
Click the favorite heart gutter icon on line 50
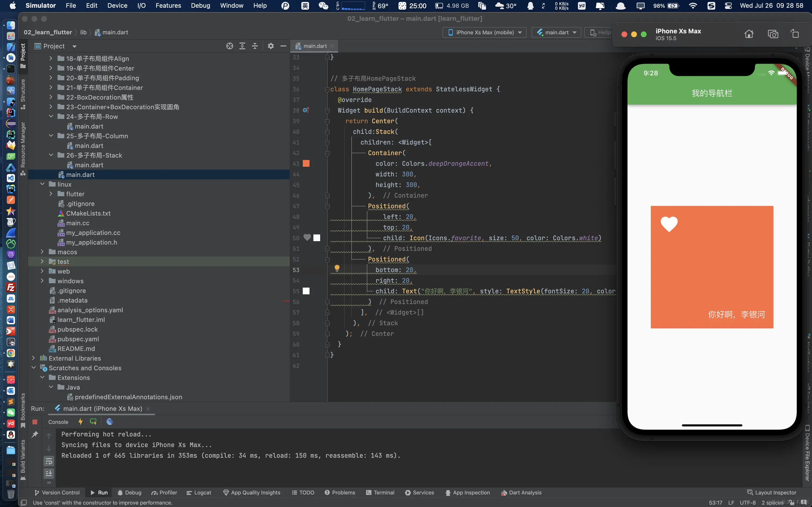tap(307, 238)
